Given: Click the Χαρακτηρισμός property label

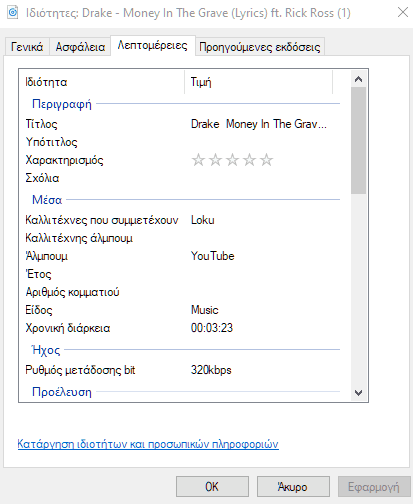Looking at the screenshot, I should tap(64, 160).
